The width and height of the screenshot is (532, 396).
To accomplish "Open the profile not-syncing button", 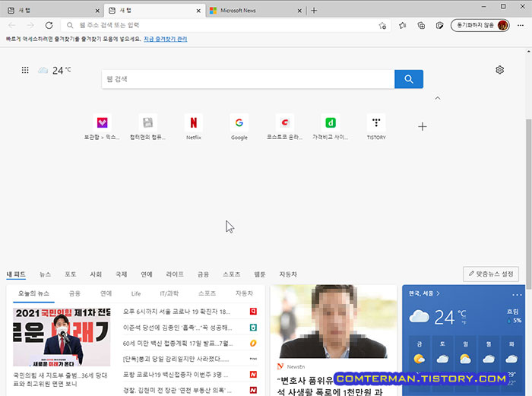I will point(480,25).
